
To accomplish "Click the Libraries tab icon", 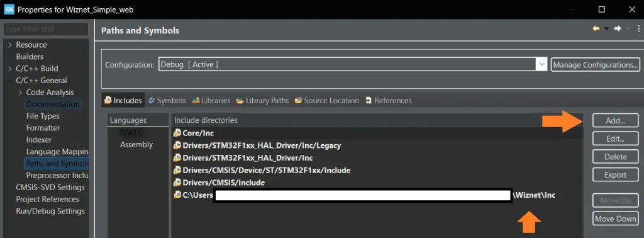I will [x=196, y=100].
